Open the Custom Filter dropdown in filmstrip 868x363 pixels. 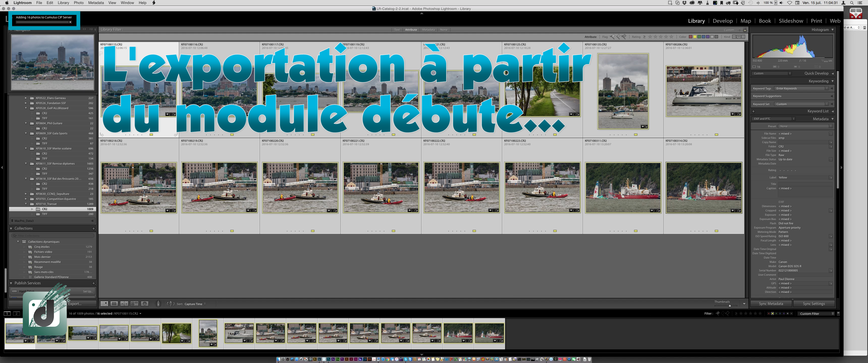(x=817, y=314)
